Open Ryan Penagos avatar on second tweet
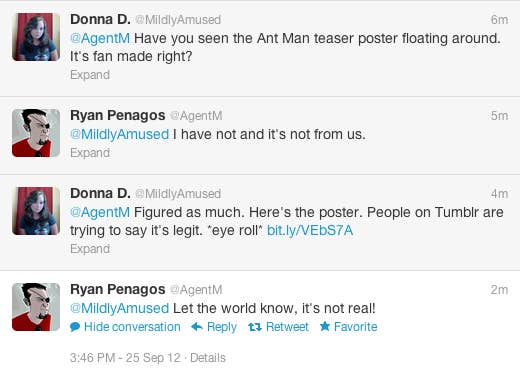 36,133
